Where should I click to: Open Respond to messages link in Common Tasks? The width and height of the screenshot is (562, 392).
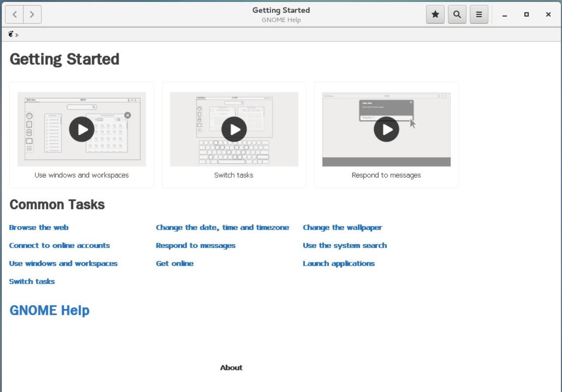(196, 245)
